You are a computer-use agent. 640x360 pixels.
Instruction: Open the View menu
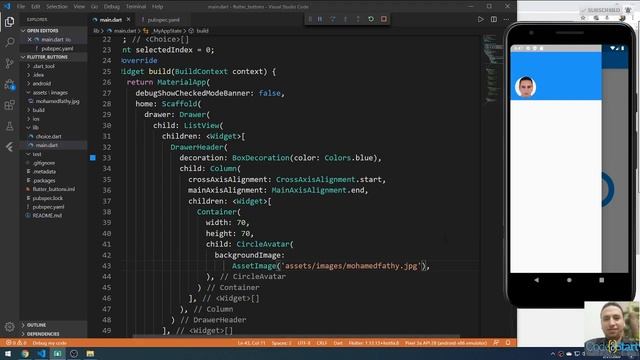click(79, 7)
